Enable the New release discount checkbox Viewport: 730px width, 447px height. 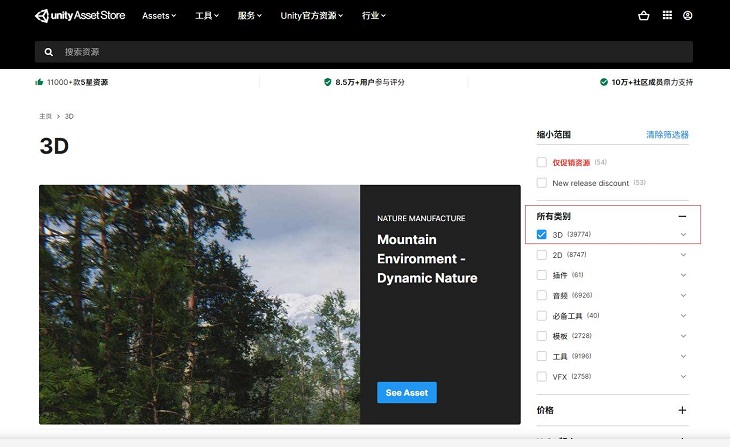pos(542,183)
